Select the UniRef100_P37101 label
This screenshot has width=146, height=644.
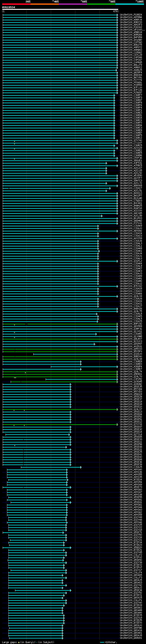pos(131,223)
